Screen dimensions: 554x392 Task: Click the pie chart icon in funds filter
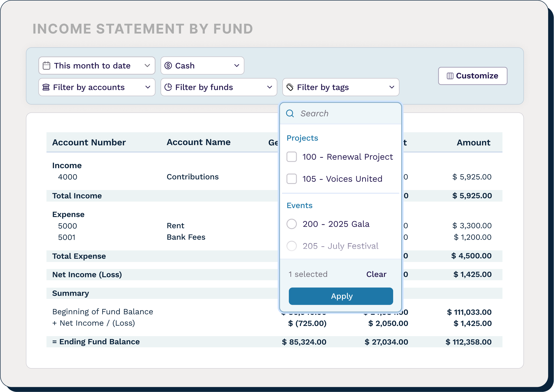coord(168,87)
